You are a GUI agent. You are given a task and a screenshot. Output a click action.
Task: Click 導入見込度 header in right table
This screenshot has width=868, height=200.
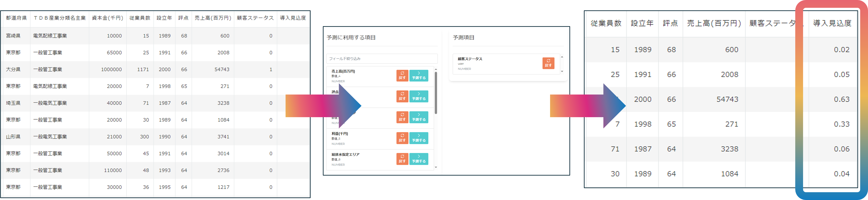pos(832,24)
